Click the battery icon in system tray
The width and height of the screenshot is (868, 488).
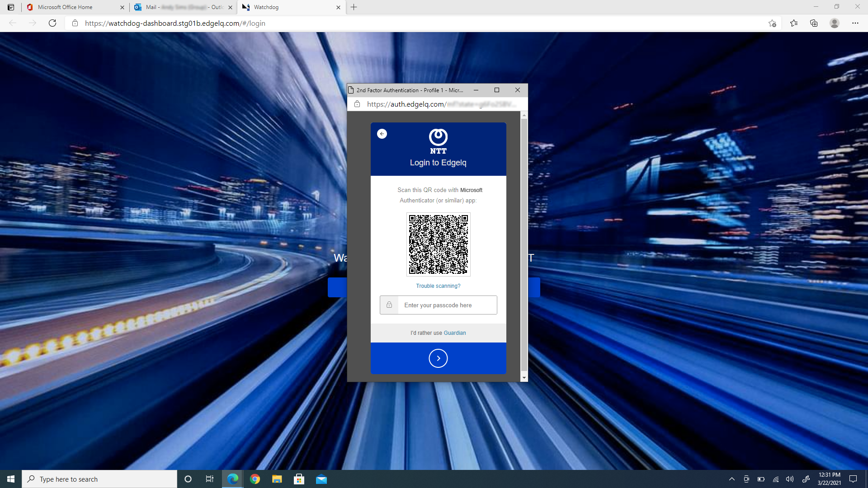(x=761, y=479)
